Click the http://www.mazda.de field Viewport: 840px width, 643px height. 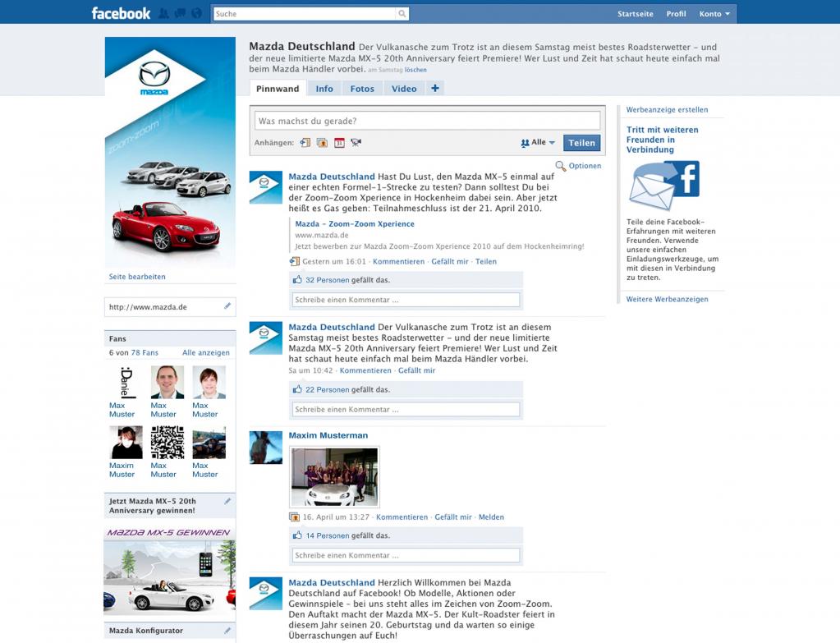point(170,307)
